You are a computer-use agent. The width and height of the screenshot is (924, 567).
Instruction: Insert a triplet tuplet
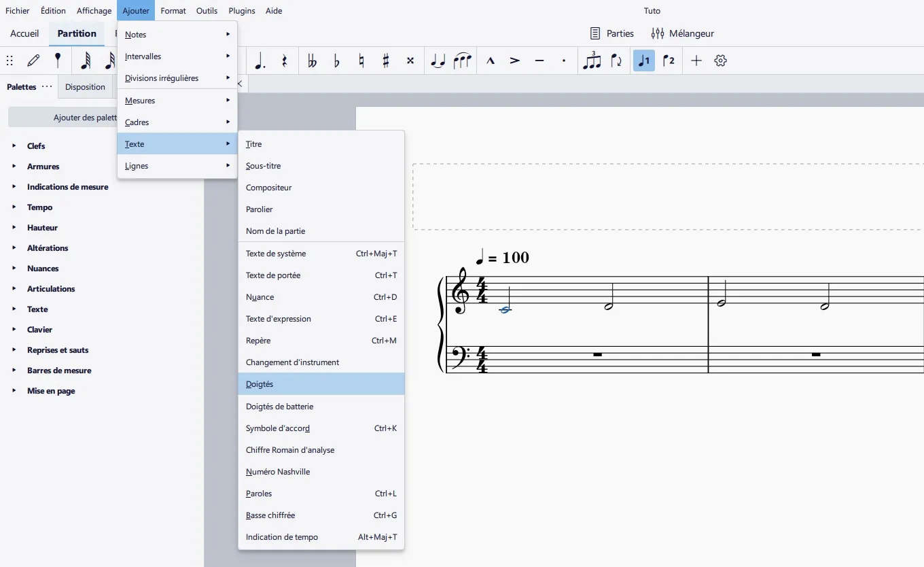pos(592,61)
